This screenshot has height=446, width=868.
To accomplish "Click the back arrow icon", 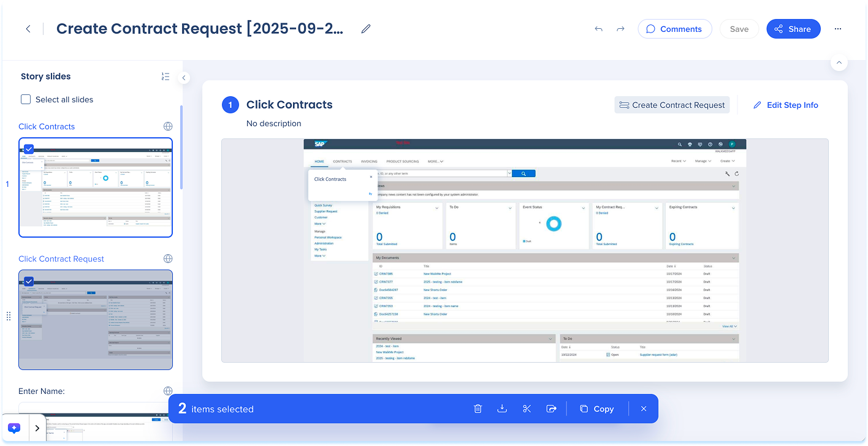I will click(x=28, y=29).
